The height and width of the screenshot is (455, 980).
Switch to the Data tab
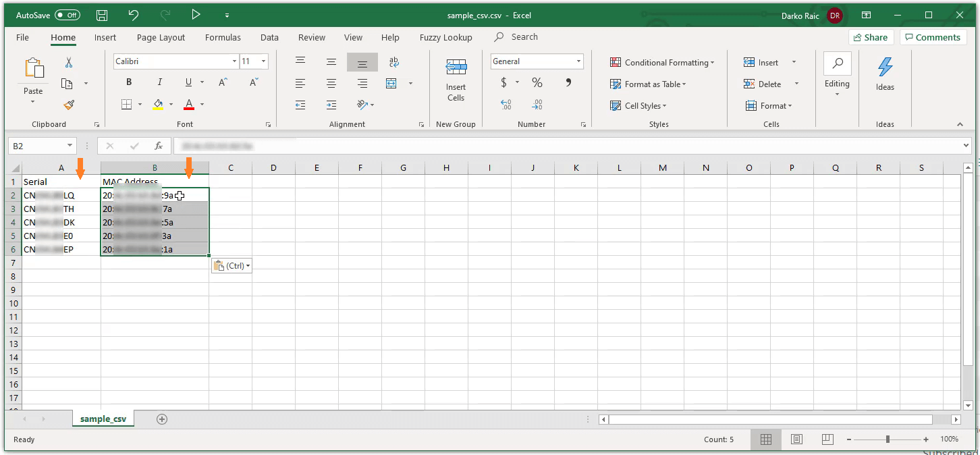pos(269,37)
